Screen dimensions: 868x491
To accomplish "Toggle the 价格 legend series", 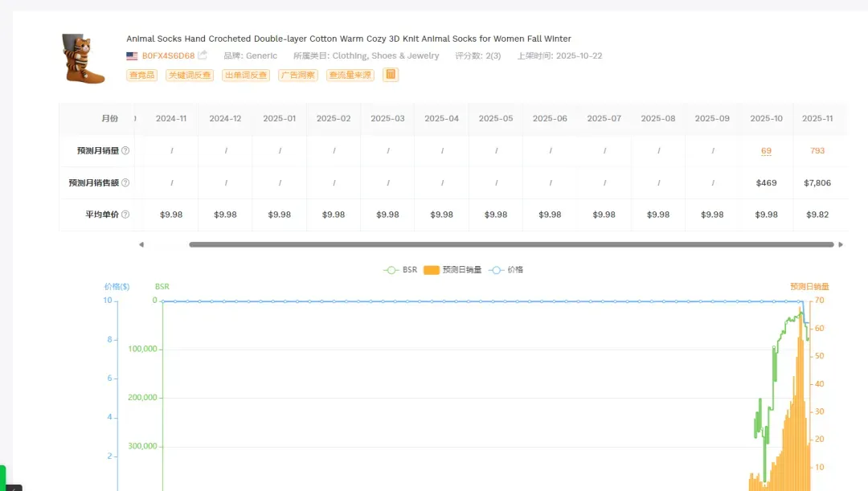I will [x=506, y=269].
